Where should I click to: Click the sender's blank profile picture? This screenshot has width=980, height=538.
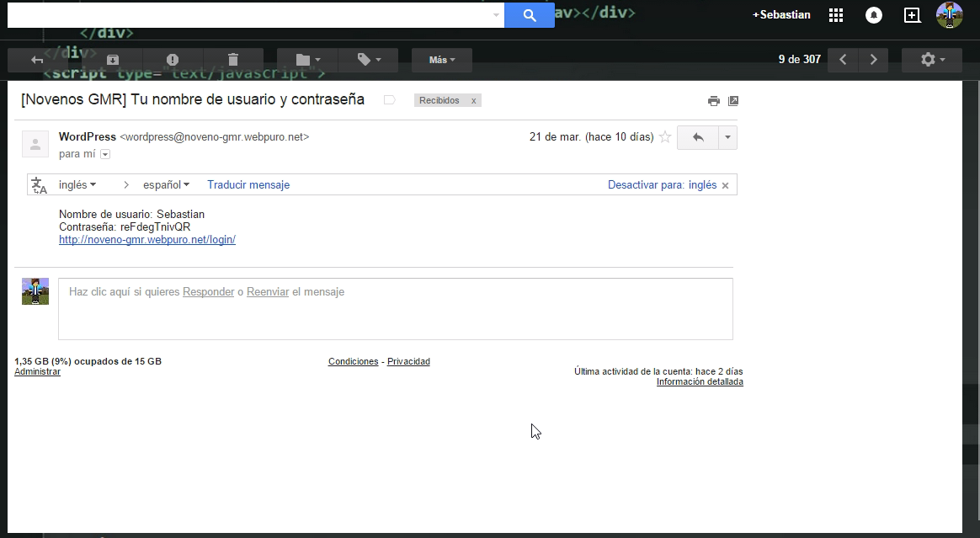click(x=35, y=144)
